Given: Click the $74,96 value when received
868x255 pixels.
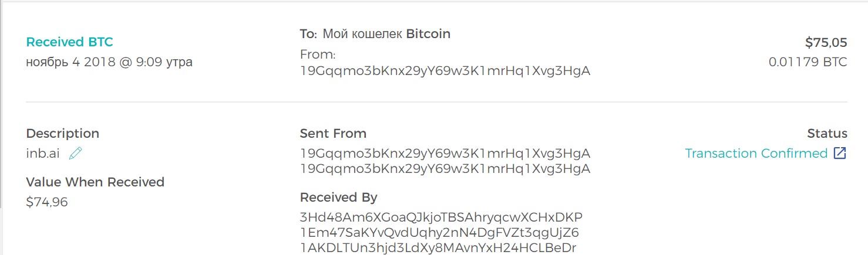Looking at the screenshot, I should click(x=47, y=202).
